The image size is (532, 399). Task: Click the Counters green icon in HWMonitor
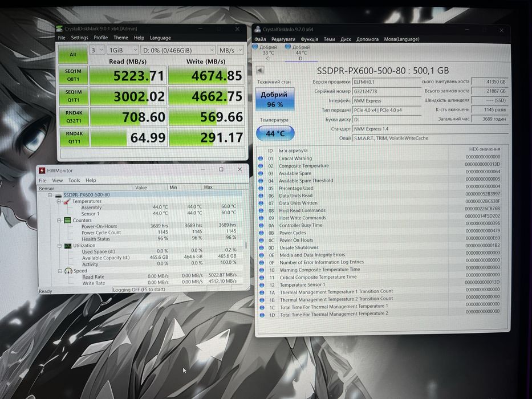(x=67, y=220)
